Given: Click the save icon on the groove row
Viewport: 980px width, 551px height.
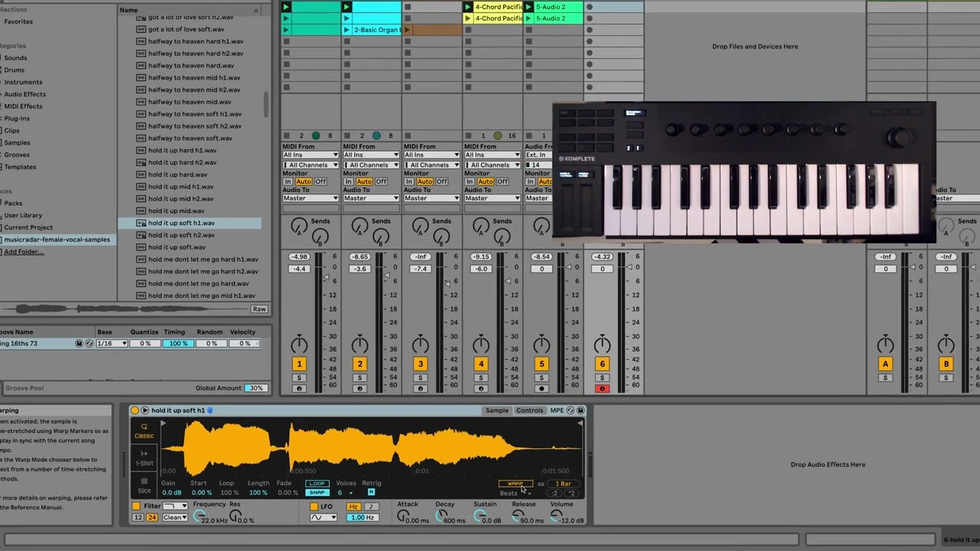Looking at the screenshot, I should (x=79, y=344).
